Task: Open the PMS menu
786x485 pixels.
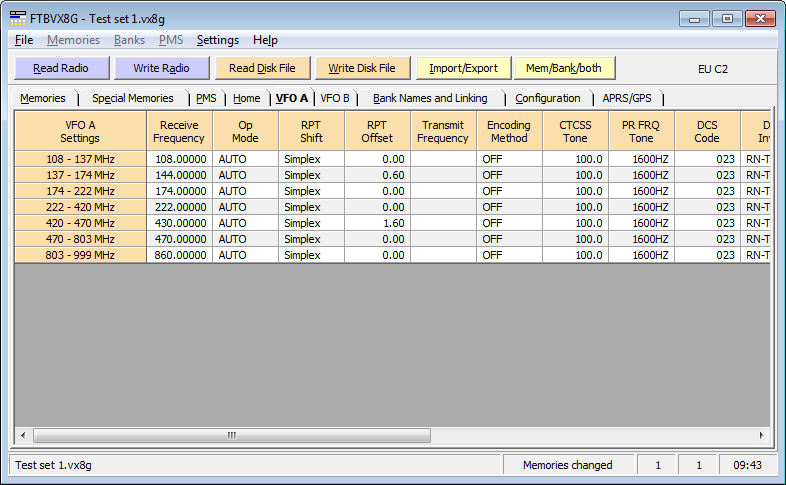Action: tap(171, 40)
